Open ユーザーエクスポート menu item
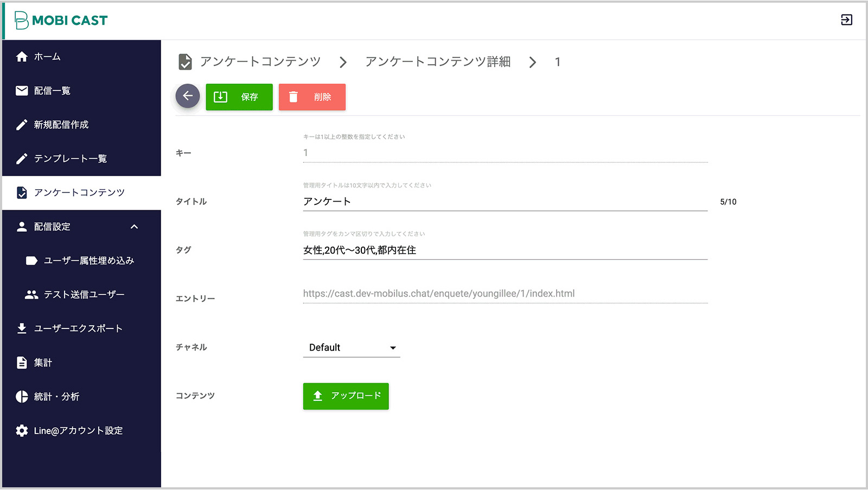The height and width of the screenshot is (490, 868). [81, 328]
